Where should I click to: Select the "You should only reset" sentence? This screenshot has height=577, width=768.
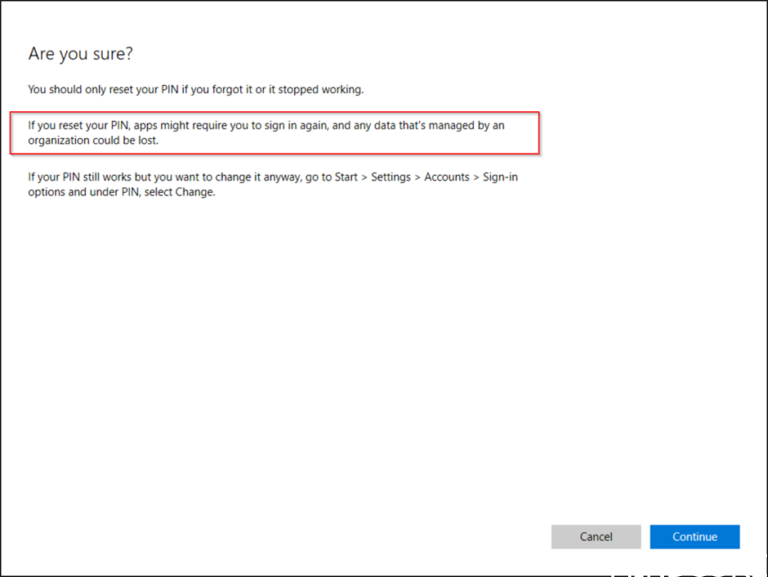point(195,90)
